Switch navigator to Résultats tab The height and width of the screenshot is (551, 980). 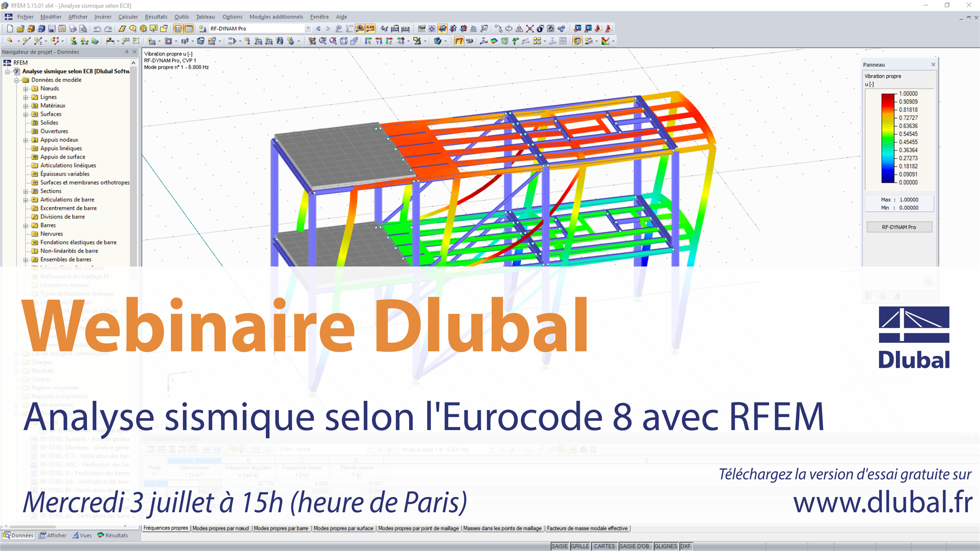(x=113, y=536)
